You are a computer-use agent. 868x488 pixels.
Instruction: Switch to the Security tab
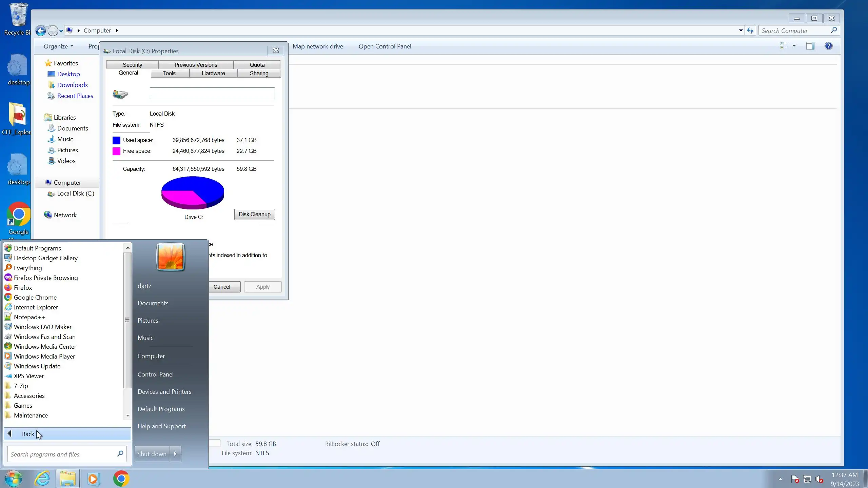point(132,65)
